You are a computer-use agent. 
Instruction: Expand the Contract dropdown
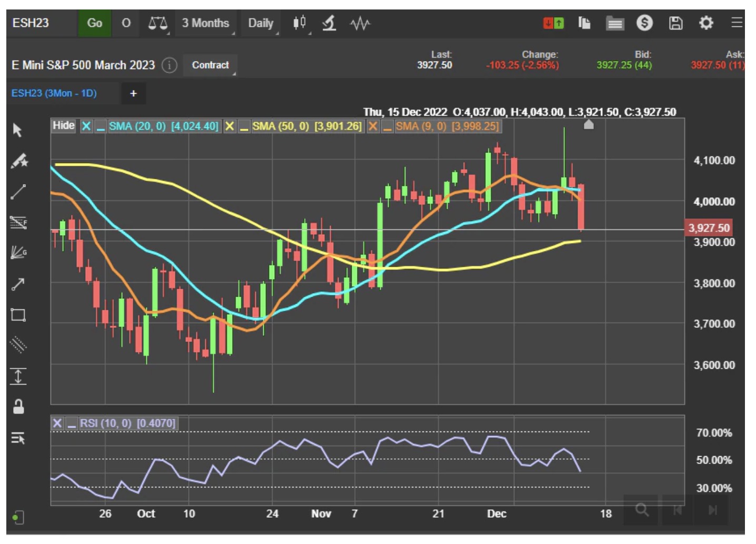(x=210, y=65)
